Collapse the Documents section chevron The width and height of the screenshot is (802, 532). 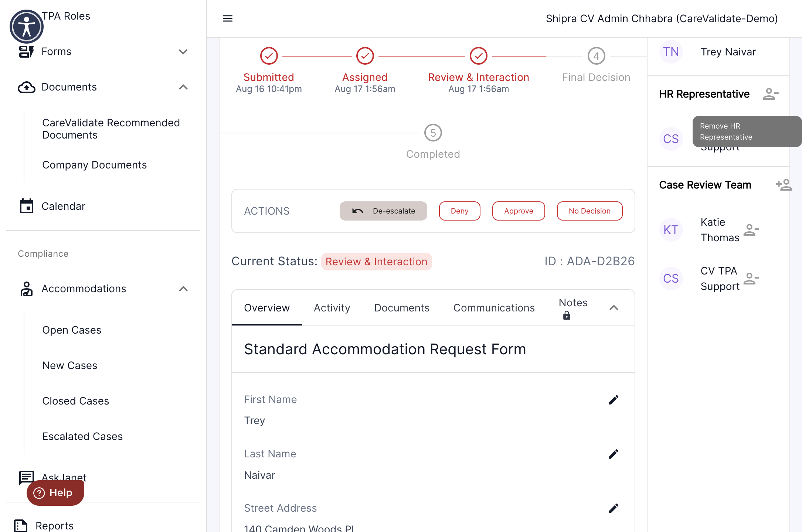coord(183,87)
